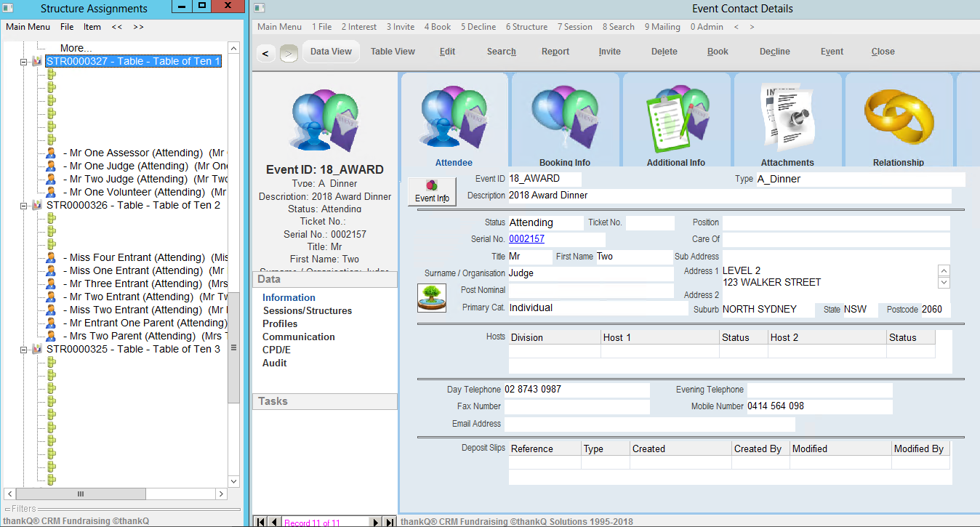The width and height of the screenshot is (980, 527).
Task: Click the Decline toolbar button
Action: click(x=774, y=52)
